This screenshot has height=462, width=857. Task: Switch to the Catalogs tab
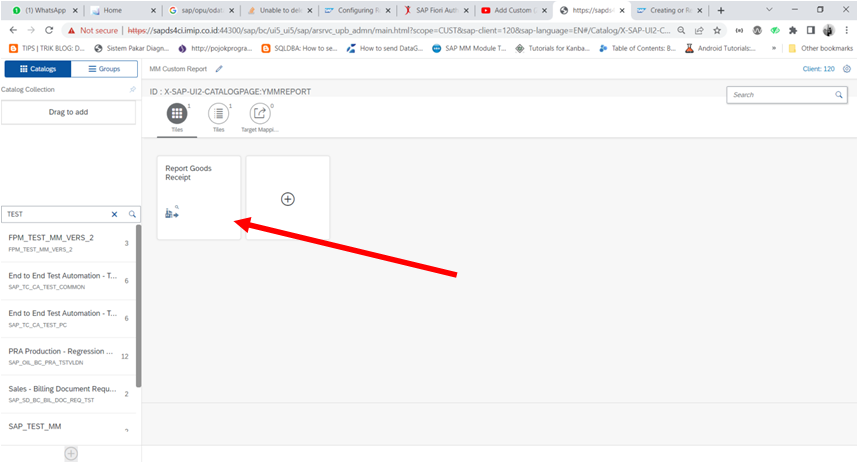tap(38, 69)
